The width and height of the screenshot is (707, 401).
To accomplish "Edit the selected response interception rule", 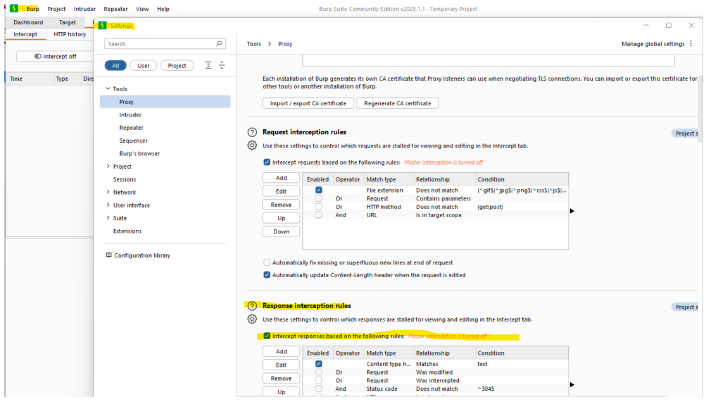I will [281, 365].
